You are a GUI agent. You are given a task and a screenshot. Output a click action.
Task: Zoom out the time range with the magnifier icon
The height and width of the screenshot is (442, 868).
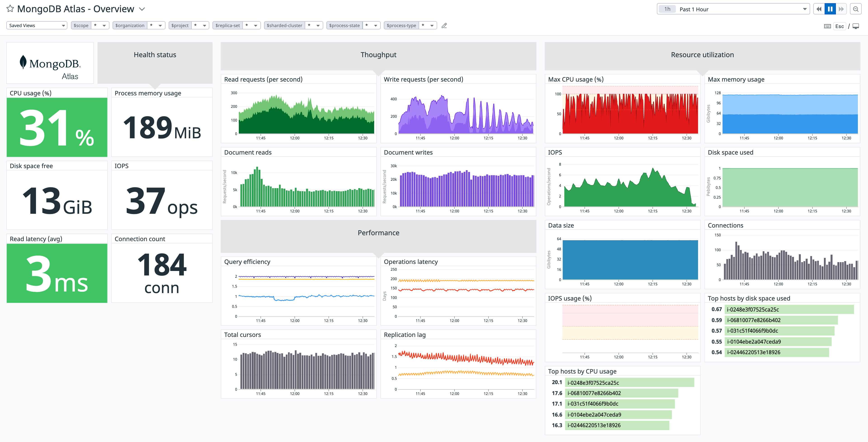click(856, 9)
